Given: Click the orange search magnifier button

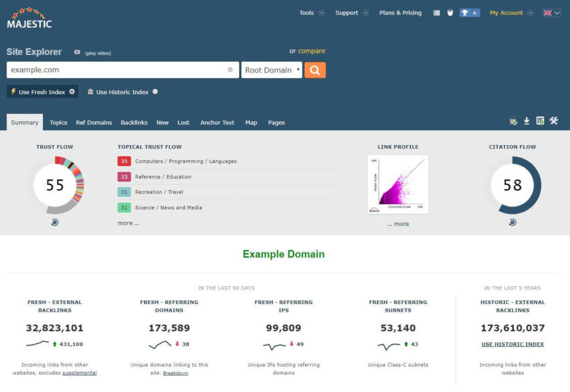Looking at the screenshot, I should pyautogui.click(x=315, y=70).
